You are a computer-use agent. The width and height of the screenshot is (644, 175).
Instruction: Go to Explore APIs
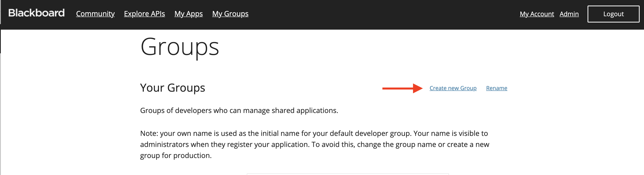(x=145, y=14)
